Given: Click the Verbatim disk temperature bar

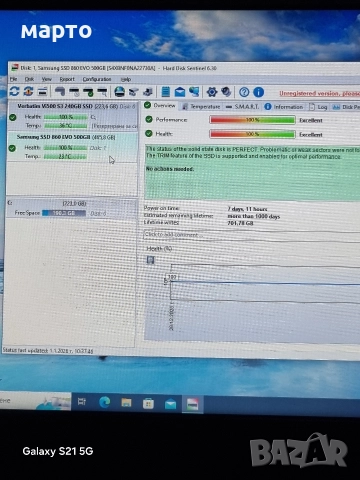Looking at the screenshot, I should 65,126.
